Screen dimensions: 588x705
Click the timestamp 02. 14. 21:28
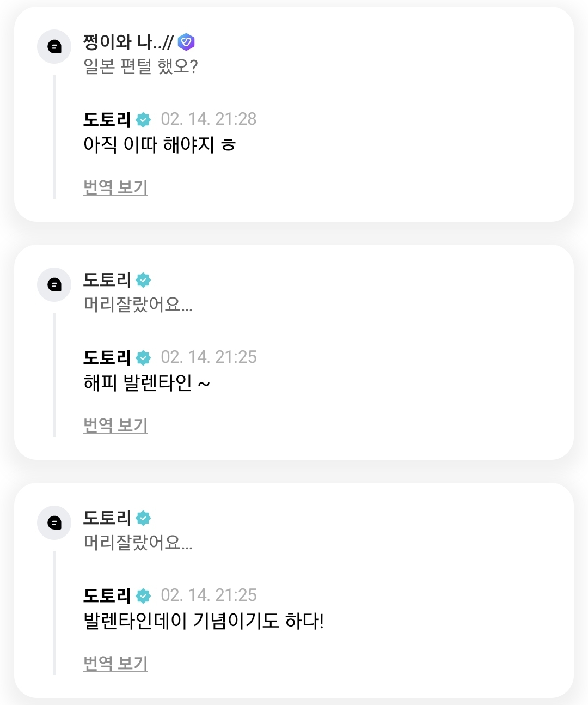point(209,119)
